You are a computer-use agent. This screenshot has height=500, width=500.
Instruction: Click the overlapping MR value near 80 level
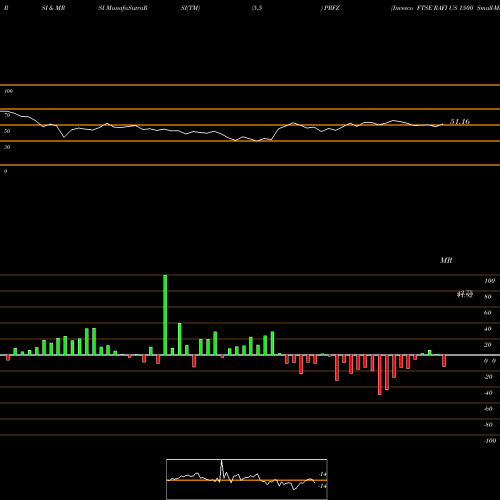pyautogui.click(x=465, y=294)
